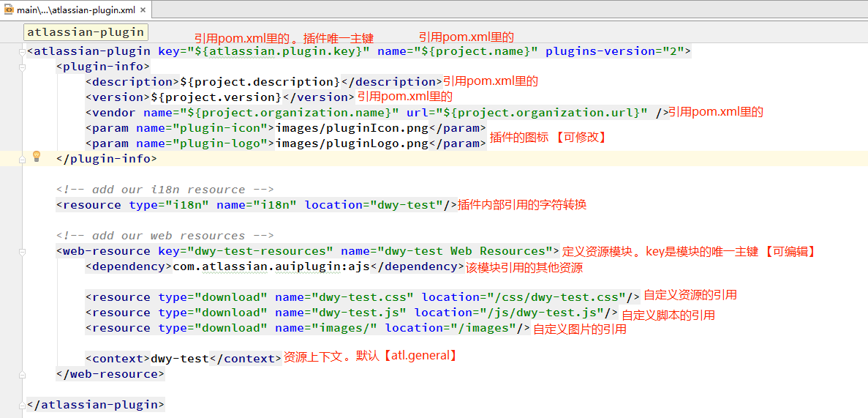Click the fold marker at closing plugin-info tag

(22, 159)
